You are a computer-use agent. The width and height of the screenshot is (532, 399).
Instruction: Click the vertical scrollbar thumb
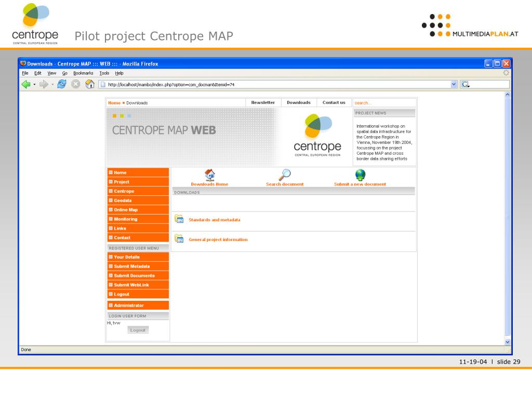pyautogui.click(x=508, y=217)
